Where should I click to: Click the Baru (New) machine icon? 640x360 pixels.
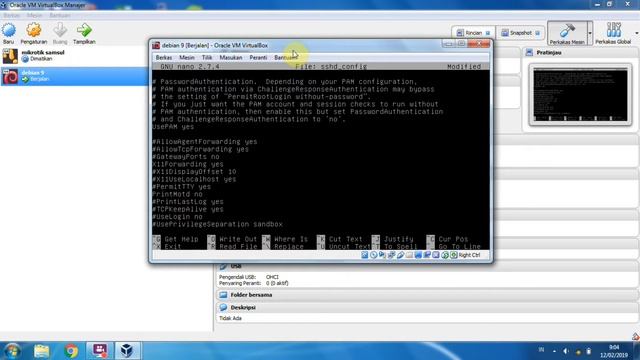point(9,30)
